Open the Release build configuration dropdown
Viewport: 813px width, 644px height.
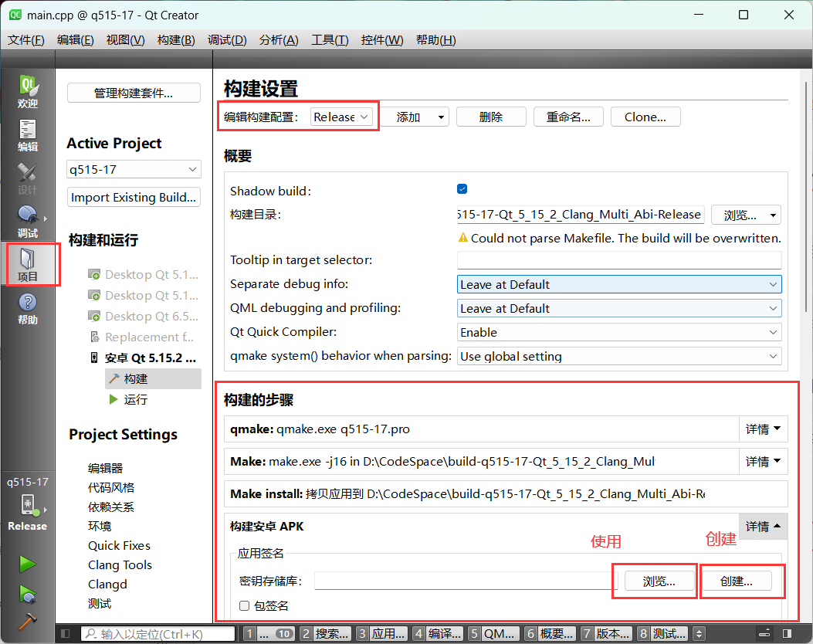tap(342, 117)
